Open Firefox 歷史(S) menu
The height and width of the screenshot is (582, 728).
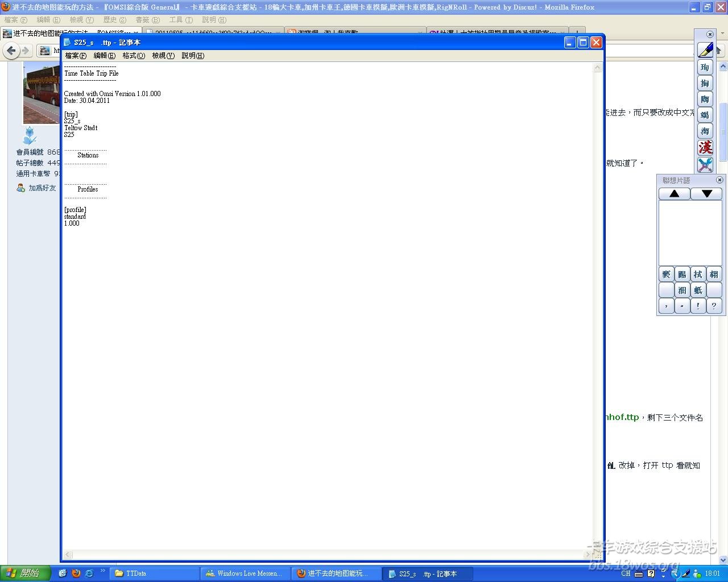click(x=115, y=20)
